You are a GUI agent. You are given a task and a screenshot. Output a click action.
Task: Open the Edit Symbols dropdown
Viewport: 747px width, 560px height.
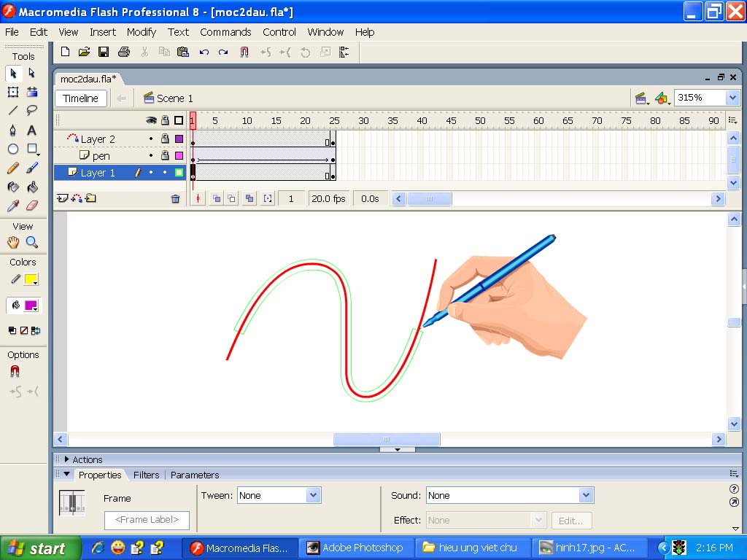pos(662,98)
